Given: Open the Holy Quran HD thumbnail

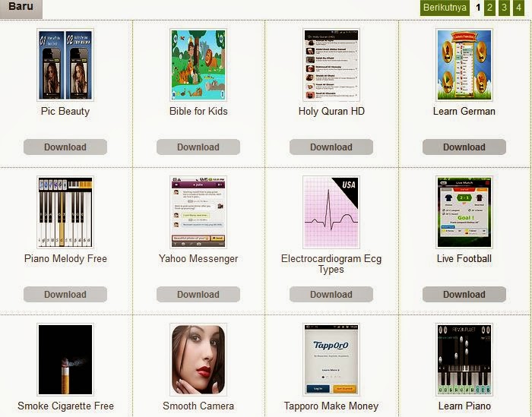Looking at the screenshot, I should [x=331, y=65].
